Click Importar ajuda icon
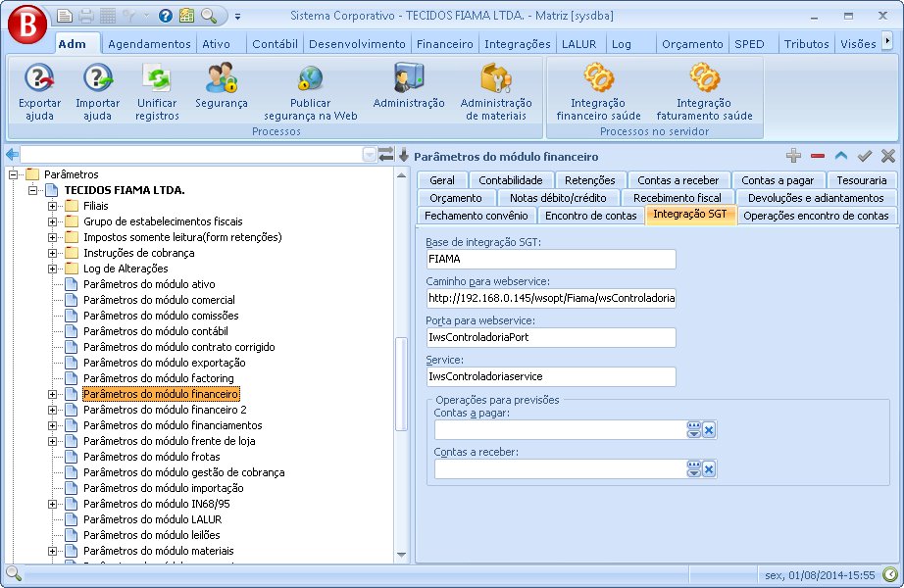This screenshot has width=904, height=588. tap(97, 92)
